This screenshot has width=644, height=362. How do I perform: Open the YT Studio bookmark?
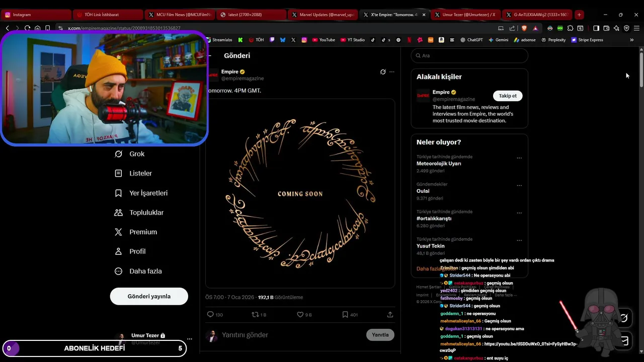point(353,40)
